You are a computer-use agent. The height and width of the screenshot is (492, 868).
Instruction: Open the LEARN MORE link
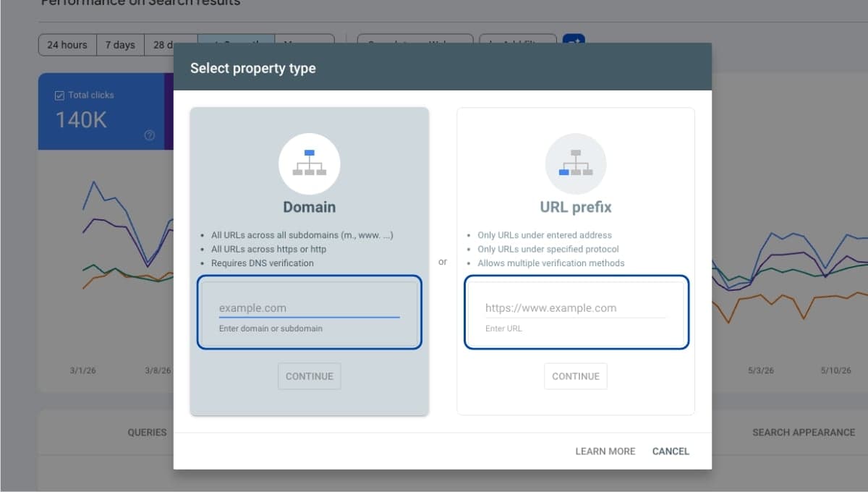605,451
